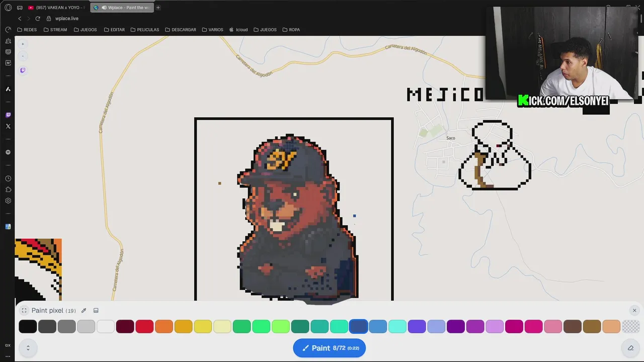Viewport: 644px width, 362px height.
Task: Zoom out on the map
Action: (23, 56)
